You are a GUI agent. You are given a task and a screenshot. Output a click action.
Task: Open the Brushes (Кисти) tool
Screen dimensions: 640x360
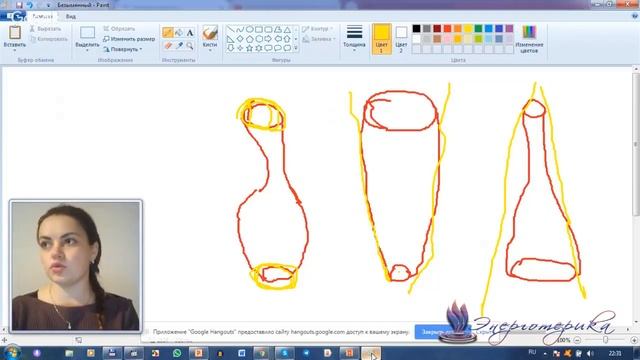210,37
